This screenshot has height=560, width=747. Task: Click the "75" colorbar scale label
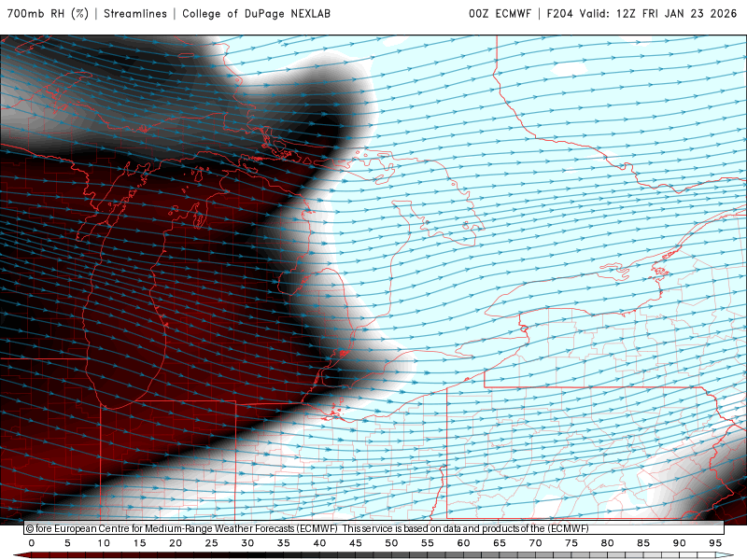pos(571,543)
